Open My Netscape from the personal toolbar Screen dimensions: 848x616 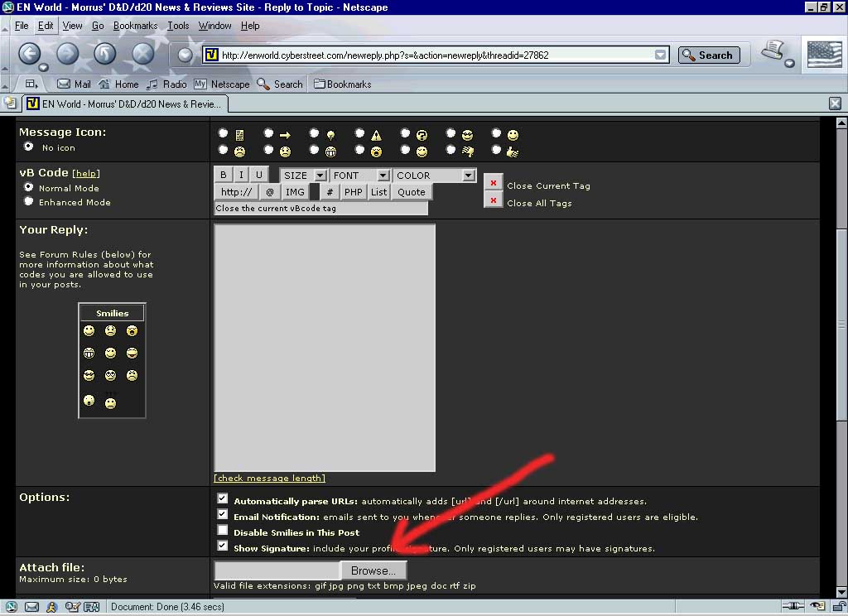222,84
